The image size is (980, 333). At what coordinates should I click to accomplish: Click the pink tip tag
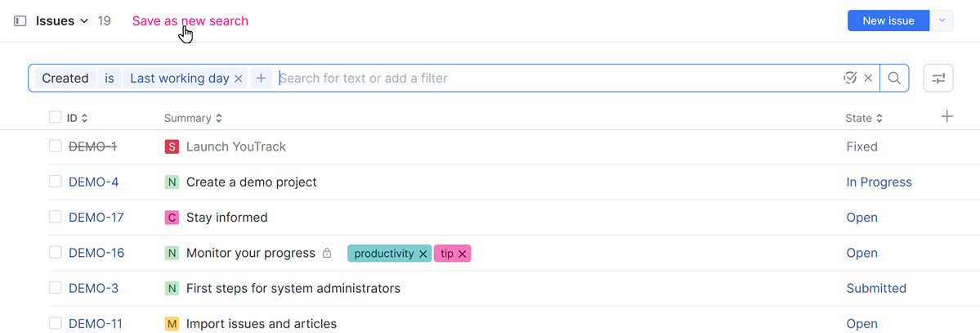click(446, 254)
